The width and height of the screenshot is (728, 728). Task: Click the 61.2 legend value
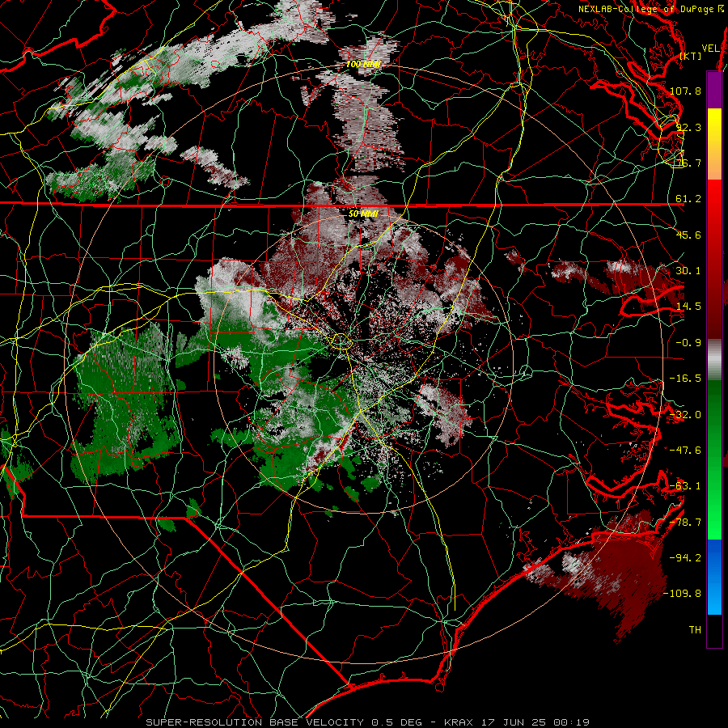tap(688, 199)
